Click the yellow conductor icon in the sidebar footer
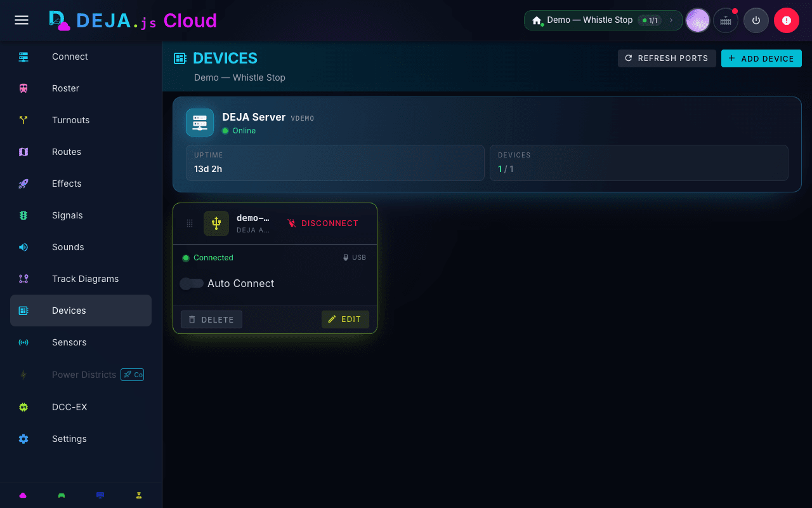812x508 pixels. coord(138,495)
